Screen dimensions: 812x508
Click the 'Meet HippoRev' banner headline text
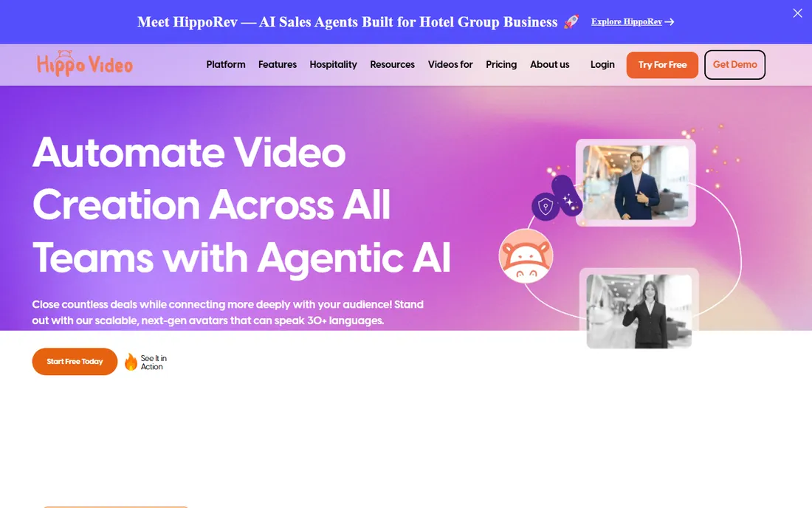tap(347, 21)
